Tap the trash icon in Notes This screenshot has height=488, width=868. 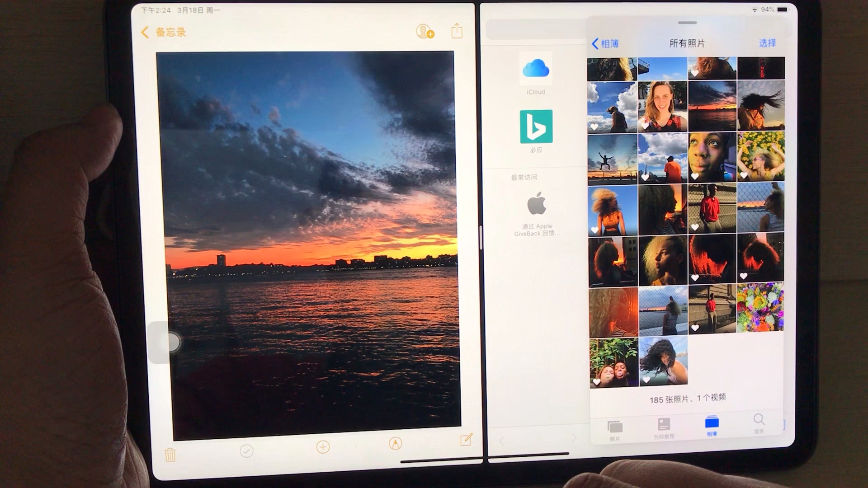pos(170,455)
